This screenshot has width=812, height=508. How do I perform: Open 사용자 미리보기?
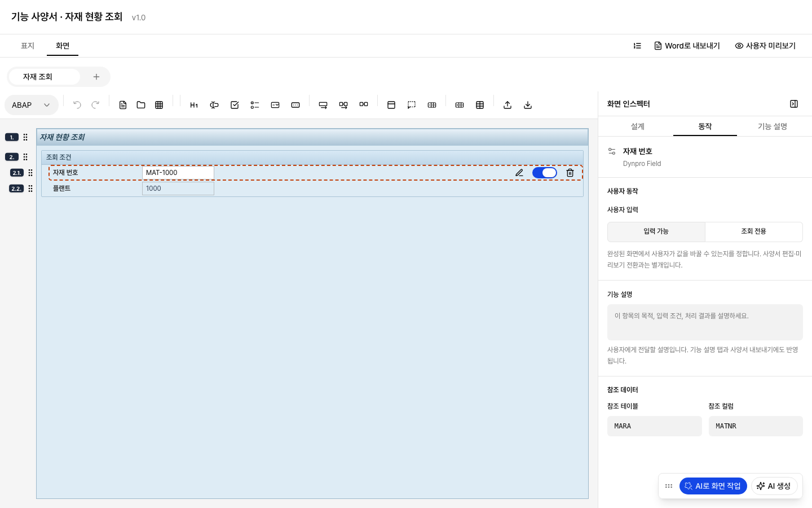tap(765, 46)
